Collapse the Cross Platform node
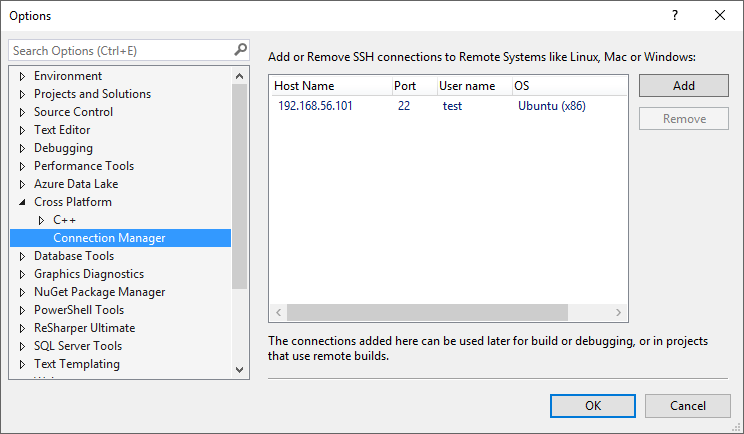This screenshot has width=744, height=434. tap(22, 202)
